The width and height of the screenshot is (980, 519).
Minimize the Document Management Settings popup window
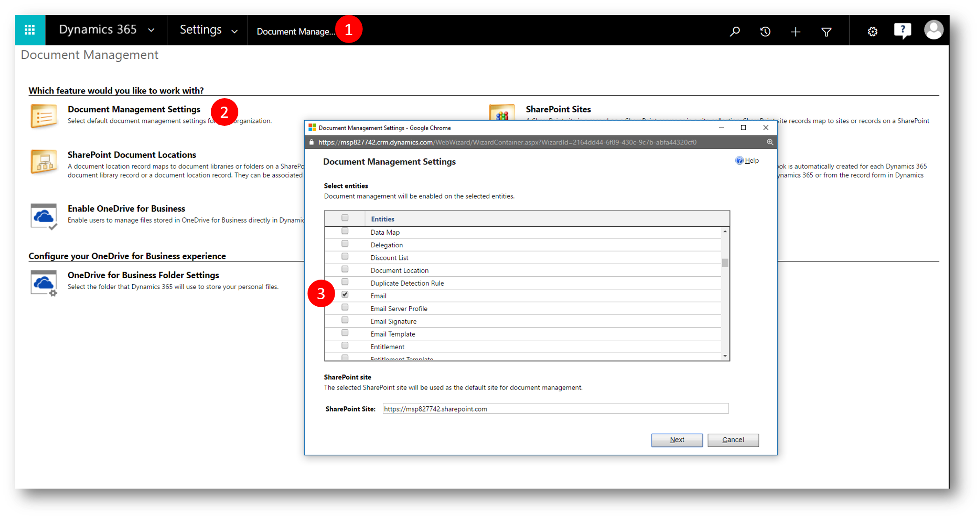tap(721, 128)
